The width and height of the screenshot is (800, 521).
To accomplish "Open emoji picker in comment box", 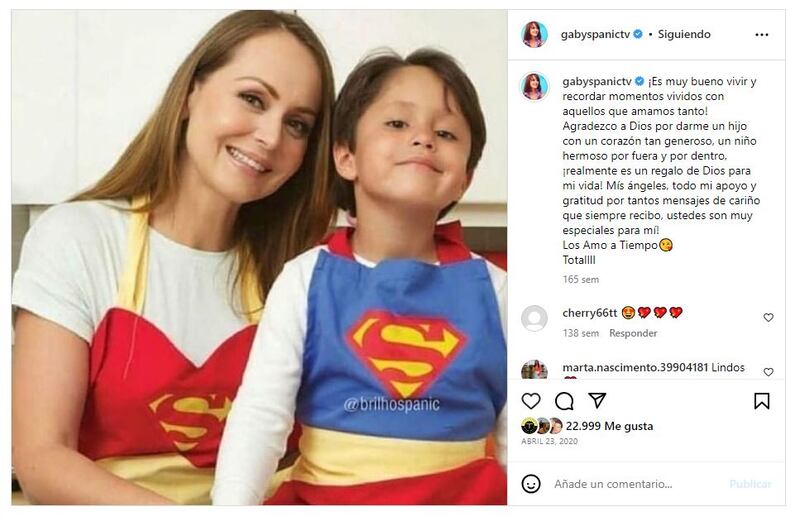I will tap(531, 484).
